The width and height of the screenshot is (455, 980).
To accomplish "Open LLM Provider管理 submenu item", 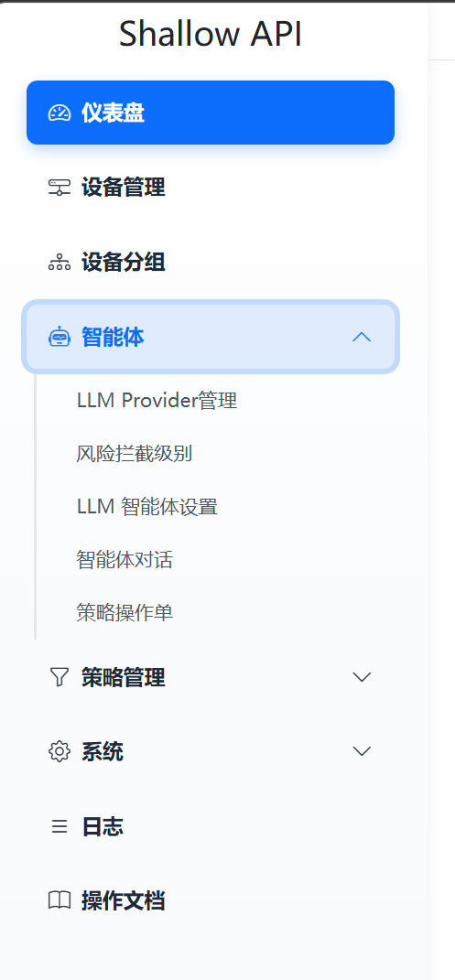I will (x=157, y=401).
